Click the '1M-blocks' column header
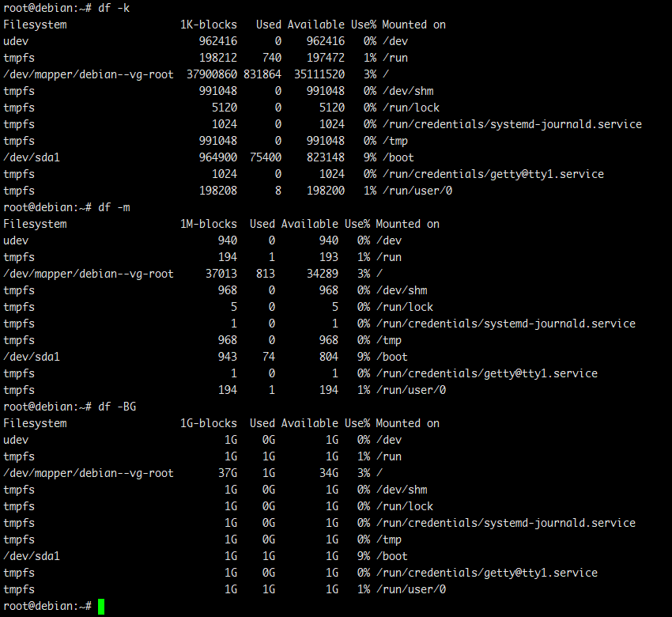 209,224
